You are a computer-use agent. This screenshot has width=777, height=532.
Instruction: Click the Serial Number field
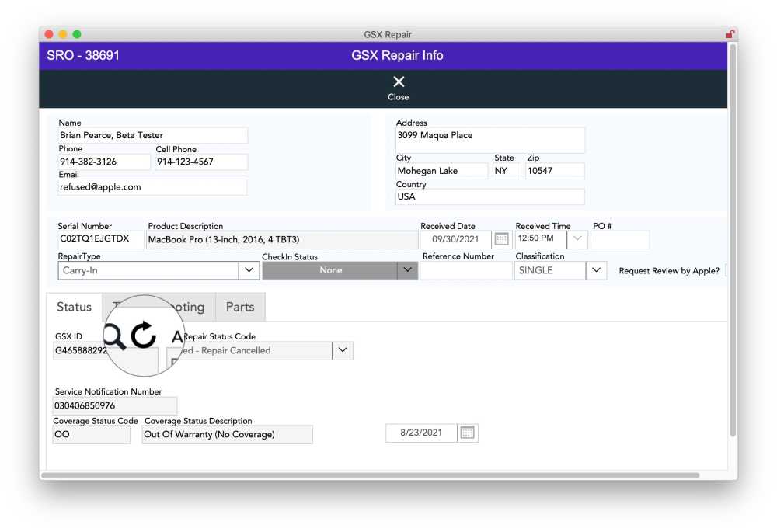pyautogui.click(x=100, y=239)
